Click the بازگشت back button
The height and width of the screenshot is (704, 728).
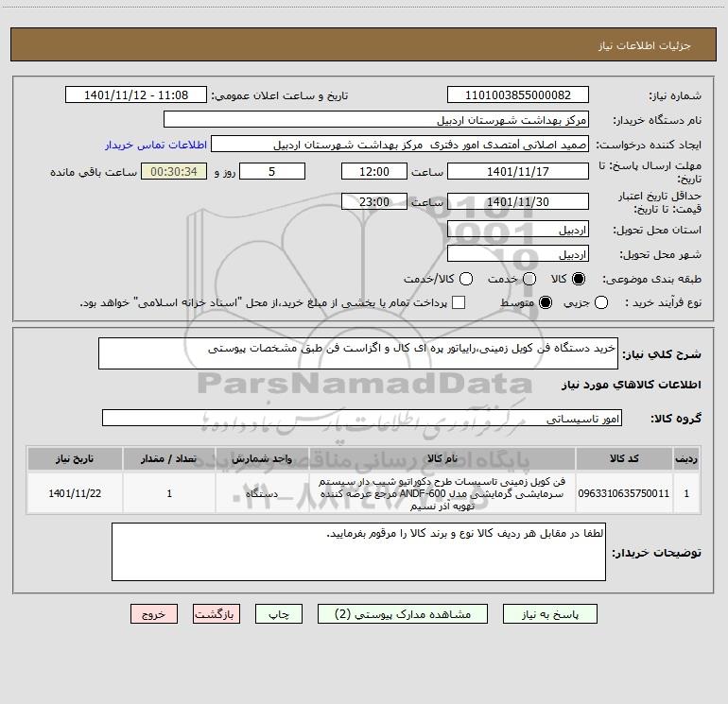(217, 614)
